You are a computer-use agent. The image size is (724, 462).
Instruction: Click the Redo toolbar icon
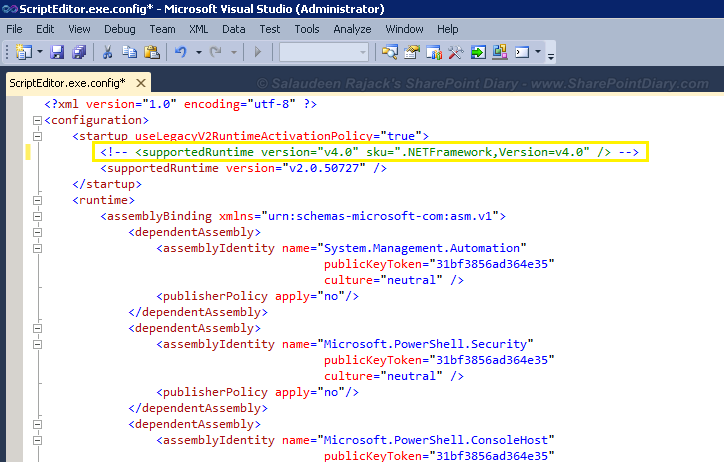coord(216,52)
